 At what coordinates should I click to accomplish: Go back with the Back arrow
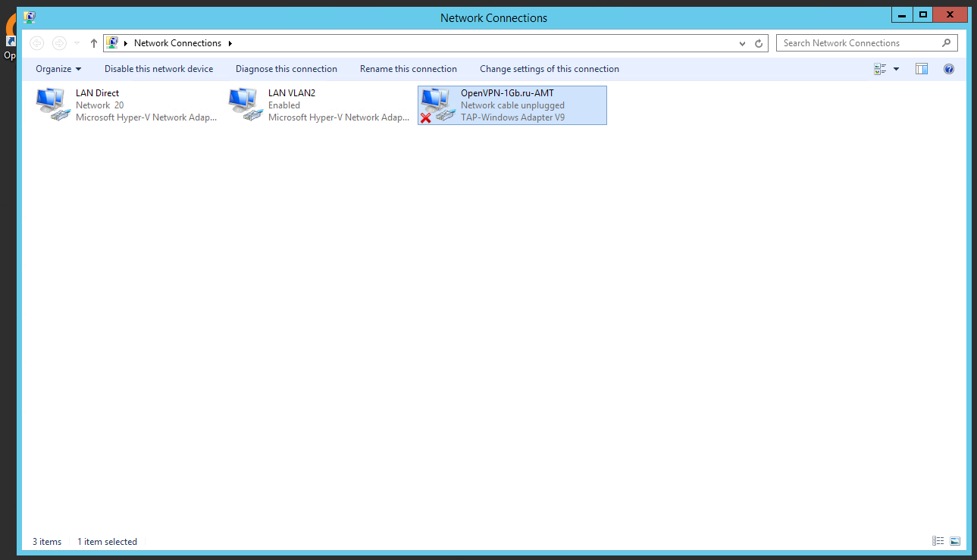point(36,43)
